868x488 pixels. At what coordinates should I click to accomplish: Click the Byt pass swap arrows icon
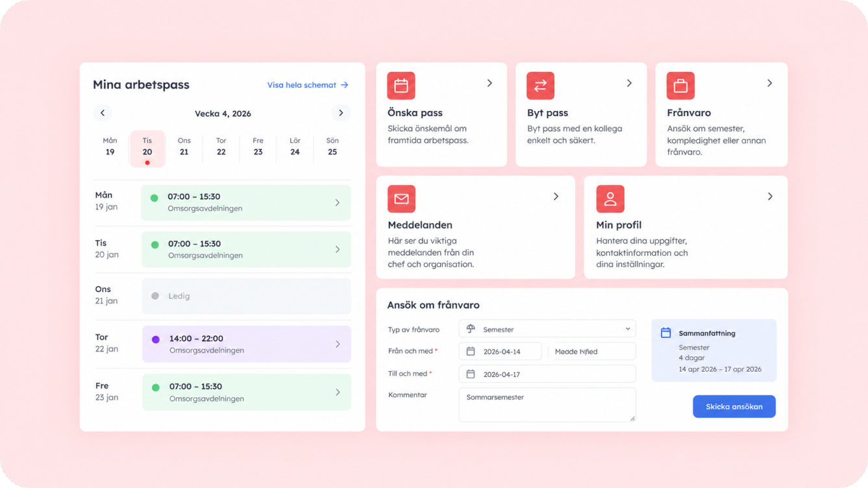(x=540, y=86)
